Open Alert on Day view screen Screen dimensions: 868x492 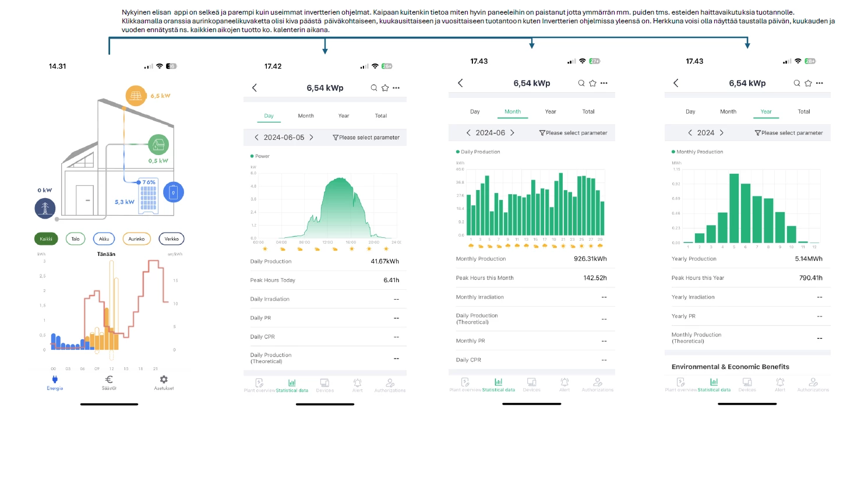click(x=358, y=385)
